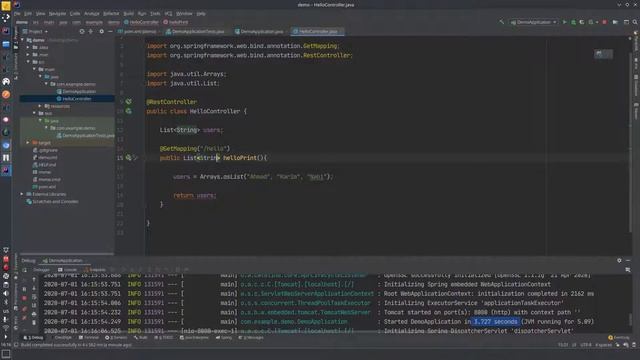Screen dimensions: 640x360
Task: Click the red Stop icon in debug sidebar
Action: click(x=24, y=298)
